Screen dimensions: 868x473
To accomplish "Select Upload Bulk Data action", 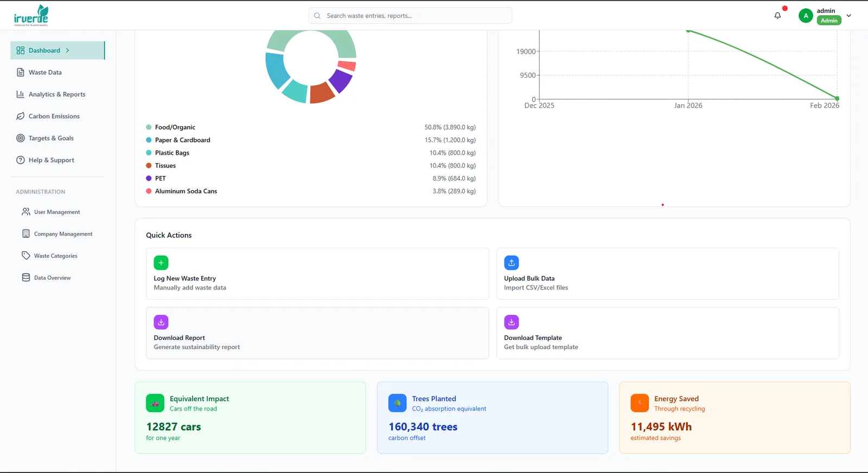I will [668, 274].
